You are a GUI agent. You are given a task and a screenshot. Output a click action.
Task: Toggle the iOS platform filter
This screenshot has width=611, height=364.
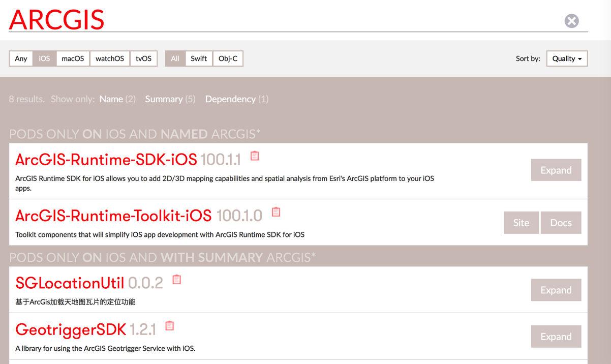pyautogui.click(x=45, y=58)
